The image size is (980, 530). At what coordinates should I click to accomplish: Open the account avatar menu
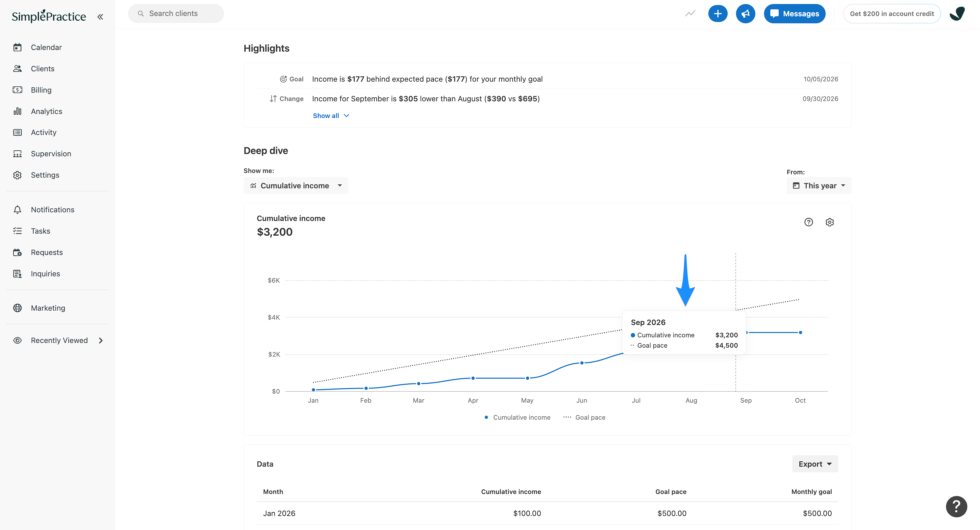(x=957, y=14)
